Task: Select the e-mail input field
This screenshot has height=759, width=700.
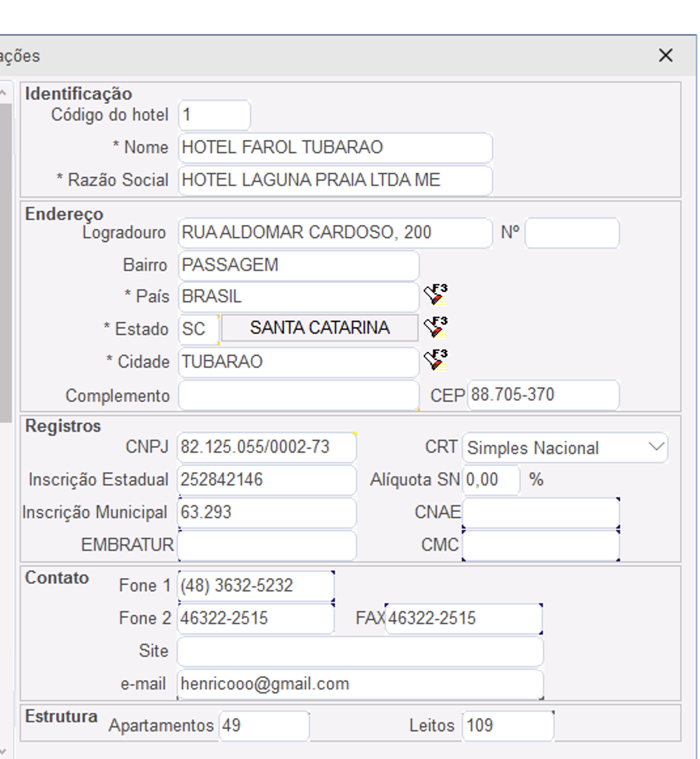Action: [360, 684]
